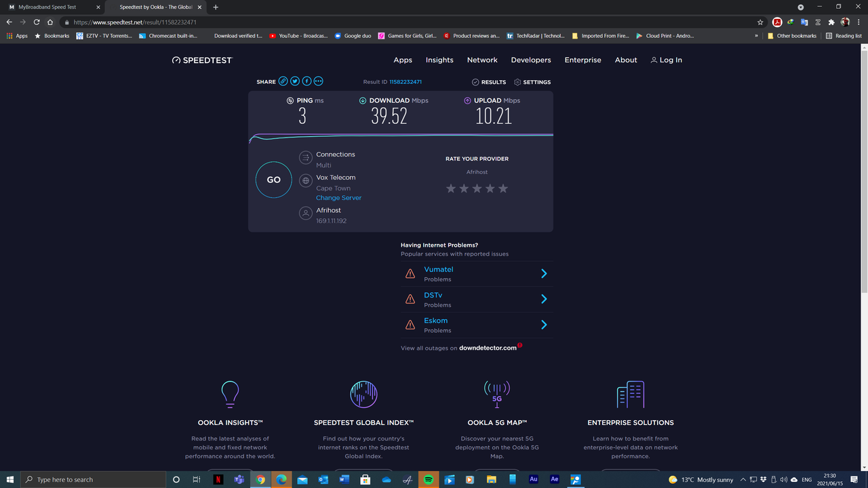
Task: Expand the Vumatel problems arrow
Action: pyautogui.click(x=544, y=273)
